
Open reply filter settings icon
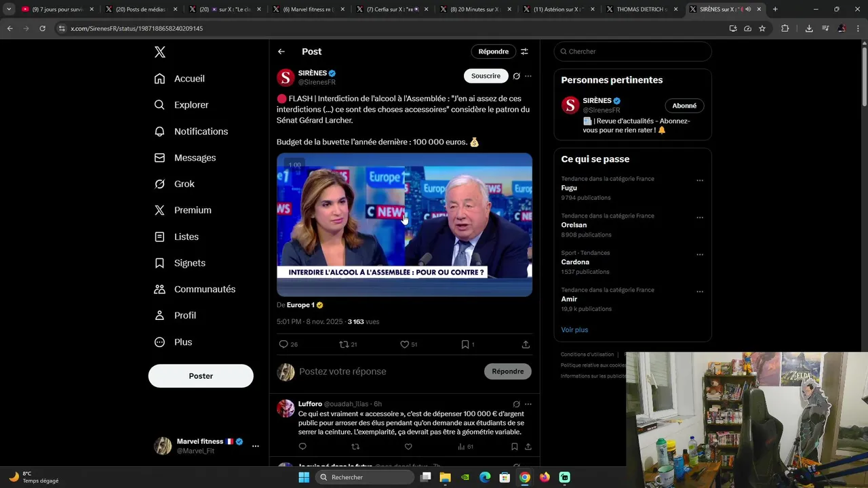tap(524, 52)
